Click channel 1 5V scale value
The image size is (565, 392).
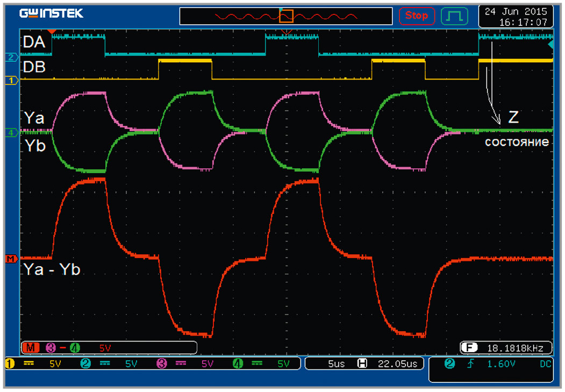coord(55,364)
